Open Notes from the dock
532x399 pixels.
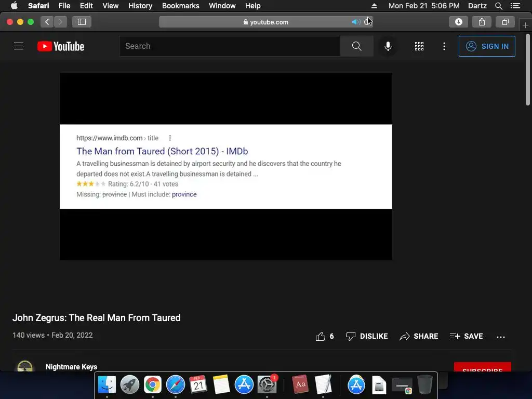pos(221,384)
